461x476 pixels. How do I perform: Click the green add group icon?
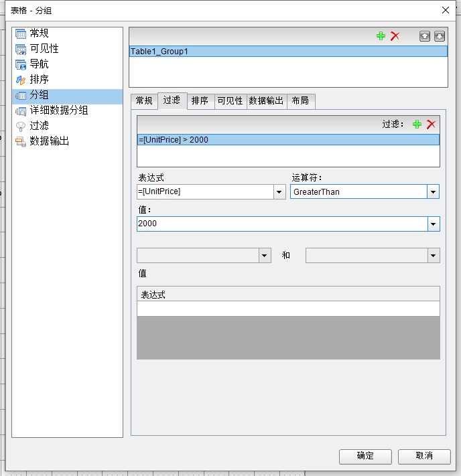[x=381, y=36]
